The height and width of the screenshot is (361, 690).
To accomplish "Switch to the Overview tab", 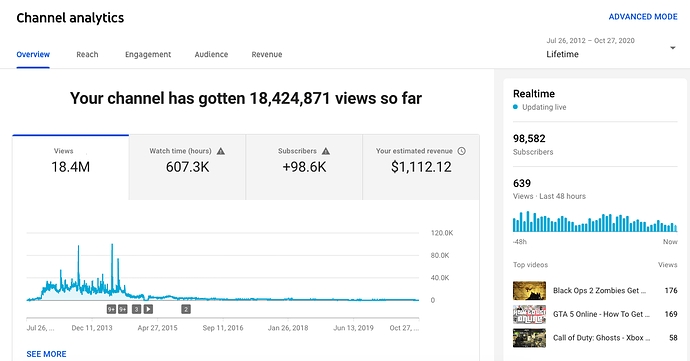I will coord(33,55).
